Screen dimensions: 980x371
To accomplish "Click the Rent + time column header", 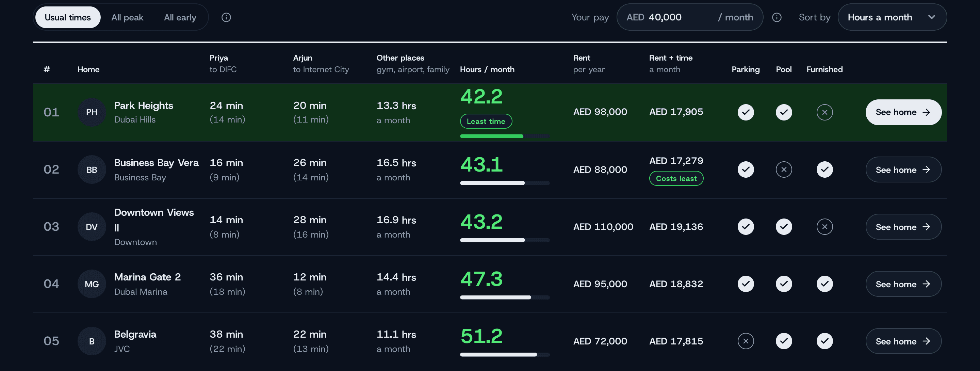I will (671, 64).
